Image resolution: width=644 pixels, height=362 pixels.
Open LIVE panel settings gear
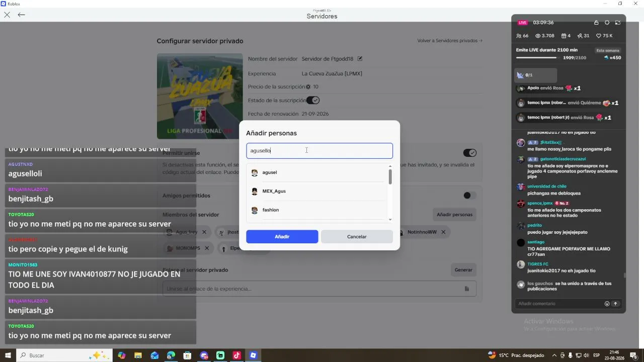click(x=607, y=23)
